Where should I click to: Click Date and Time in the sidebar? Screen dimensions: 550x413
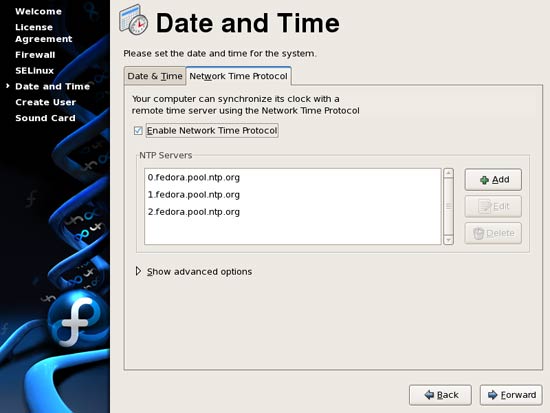[52, 86]
